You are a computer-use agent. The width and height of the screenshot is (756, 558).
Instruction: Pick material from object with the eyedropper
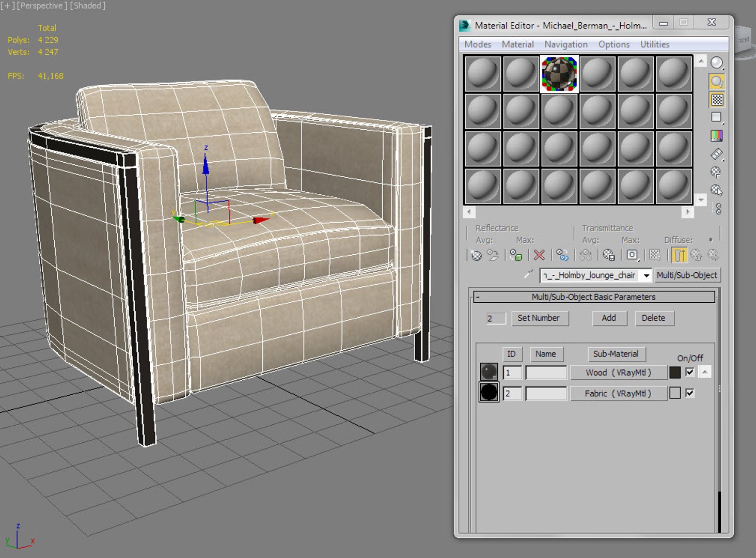[x=528, y=274]
